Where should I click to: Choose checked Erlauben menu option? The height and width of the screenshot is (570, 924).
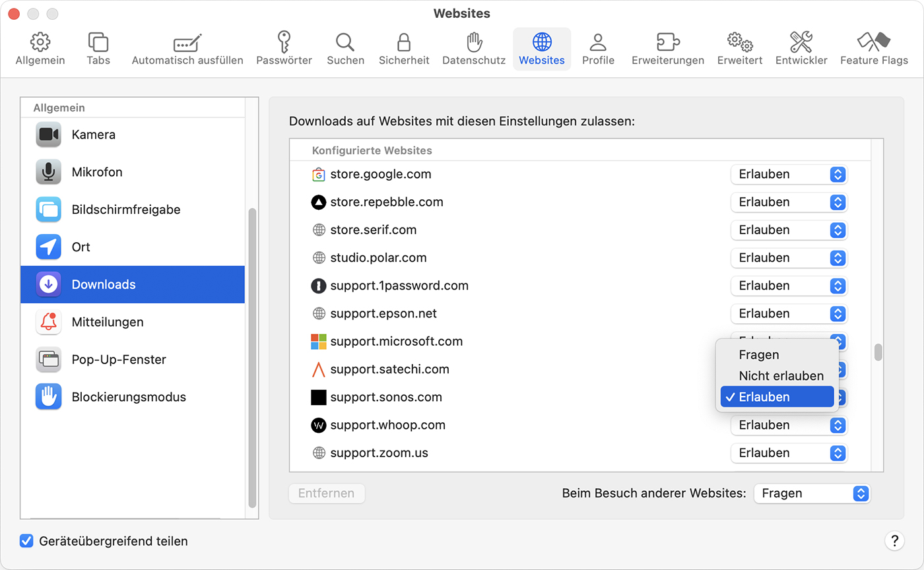777,397
